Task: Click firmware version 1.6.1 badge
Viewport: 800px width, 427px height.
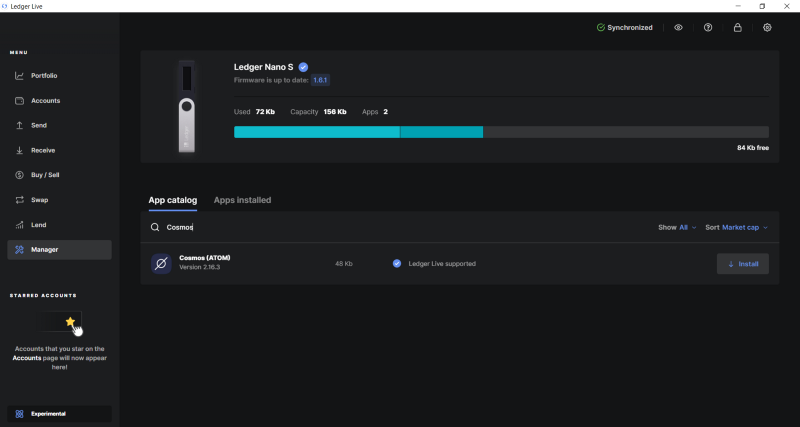Action: point(320,80)
